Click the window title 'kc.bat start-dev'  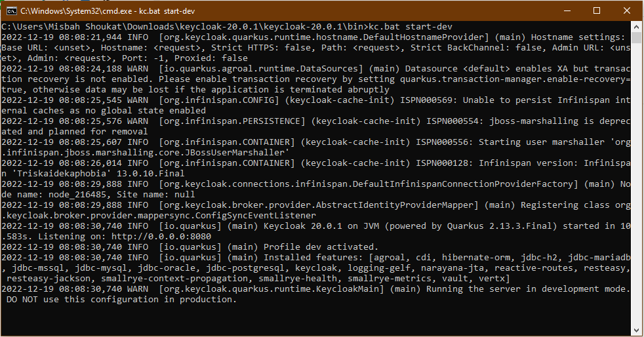click(x=167, y=11)
